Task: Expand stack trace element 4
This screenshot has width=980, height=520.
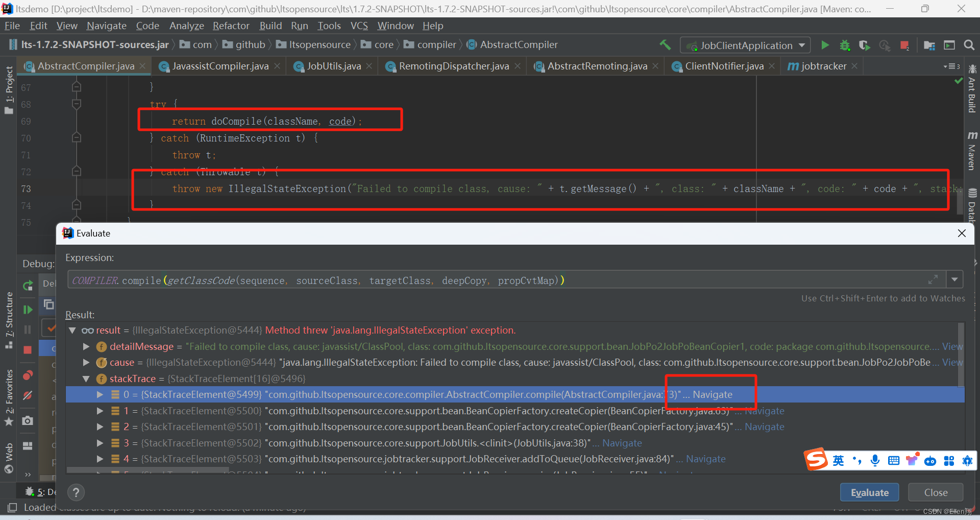Action: click(x=100, y=459)
